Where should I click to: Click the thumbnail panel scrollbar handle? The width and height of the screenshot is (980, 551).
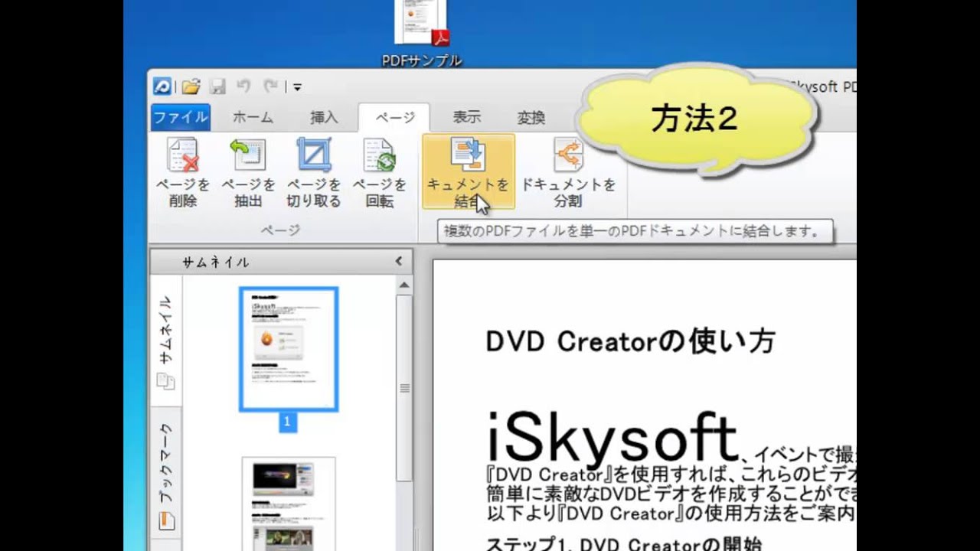[x=404, y=388]
